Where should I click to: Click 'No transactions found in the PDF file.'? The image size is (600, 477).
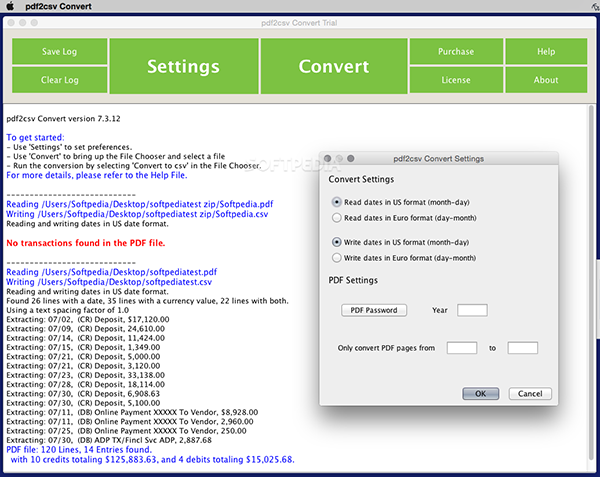86,243
